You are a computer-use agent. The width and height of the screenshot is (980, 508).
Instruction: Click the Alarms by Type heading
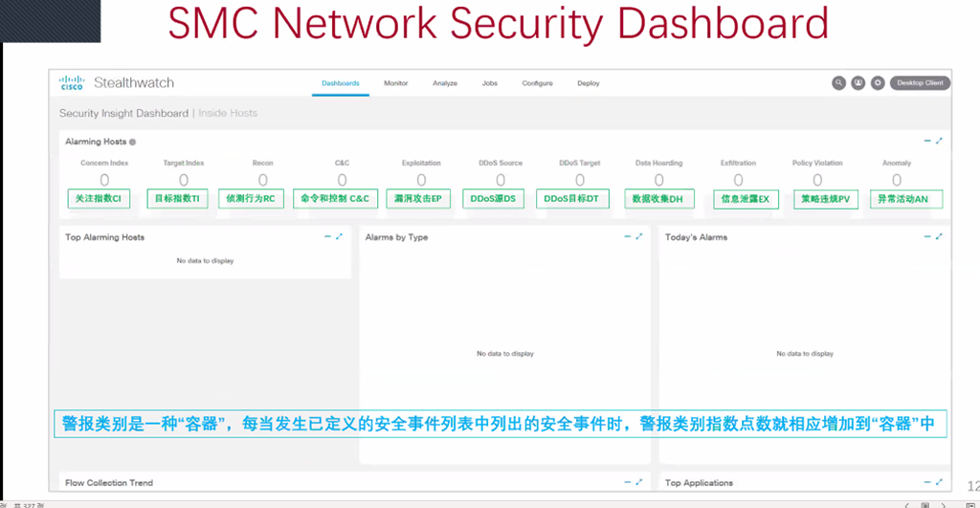coord(396,237)
